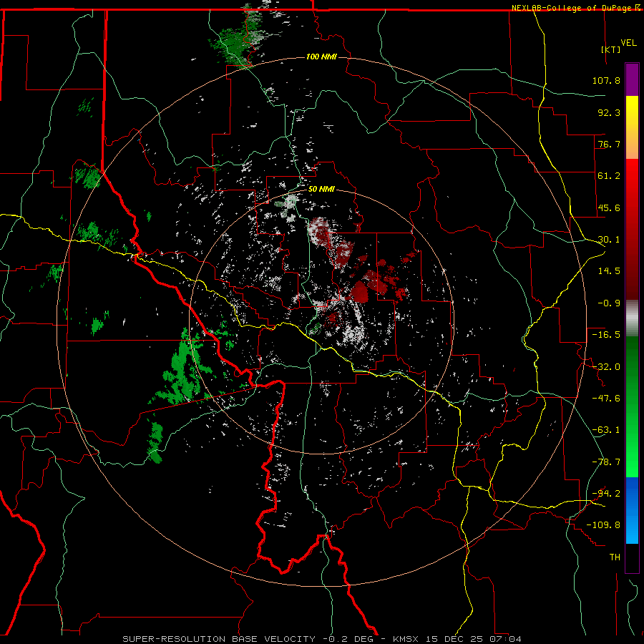Screen dimensions: 644x644
Task: Pick the gray near-zero segment of the color bar
Action: [632, 318]
